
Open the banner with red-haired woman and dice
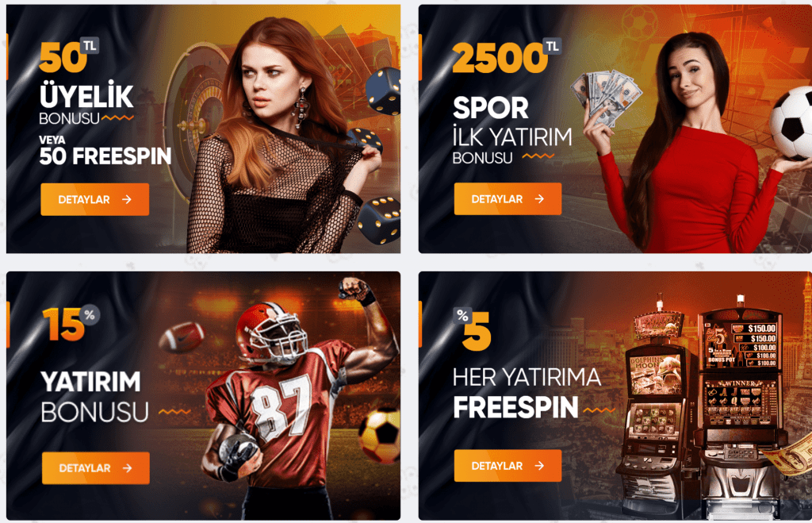click(x=203, y=129)
